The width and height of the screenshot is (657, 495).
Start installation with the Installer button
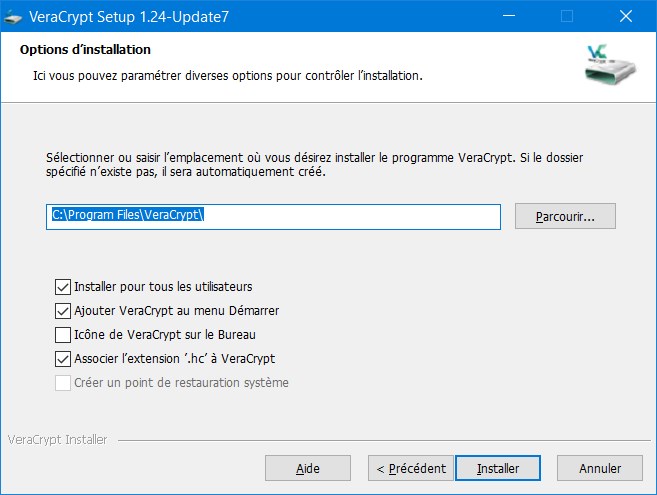tap(498, 468)
